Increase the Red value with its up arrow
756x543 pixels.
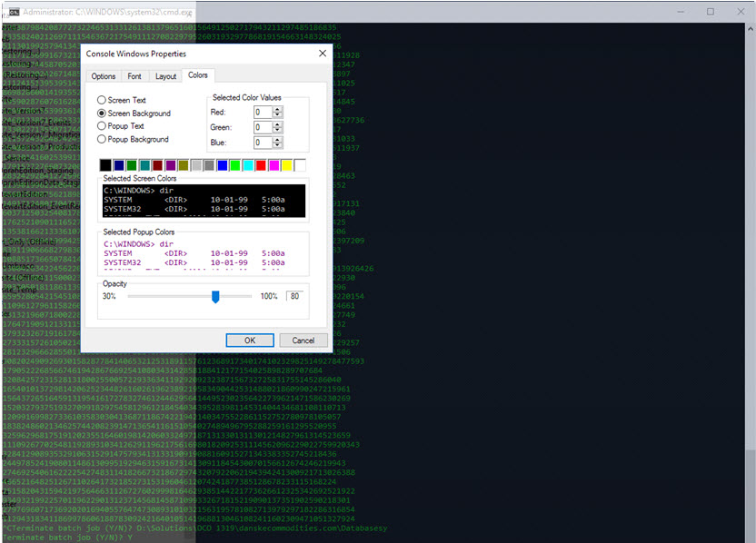[x=278, y=110]
